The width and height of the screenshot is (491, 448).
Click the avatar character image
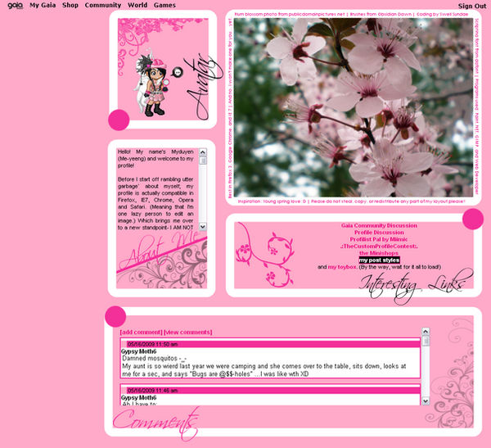pyautogui.click(x=151, y=83)
